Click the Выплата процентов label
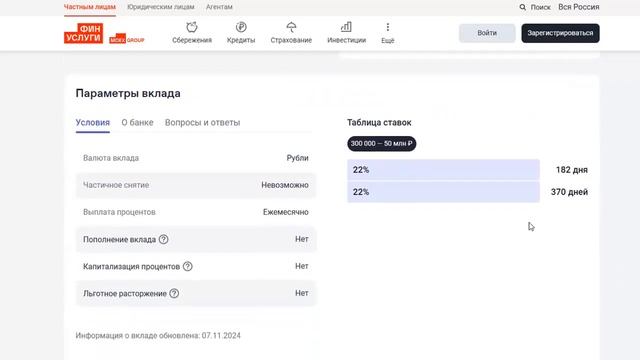640x360 pixels. coord(119,212)
